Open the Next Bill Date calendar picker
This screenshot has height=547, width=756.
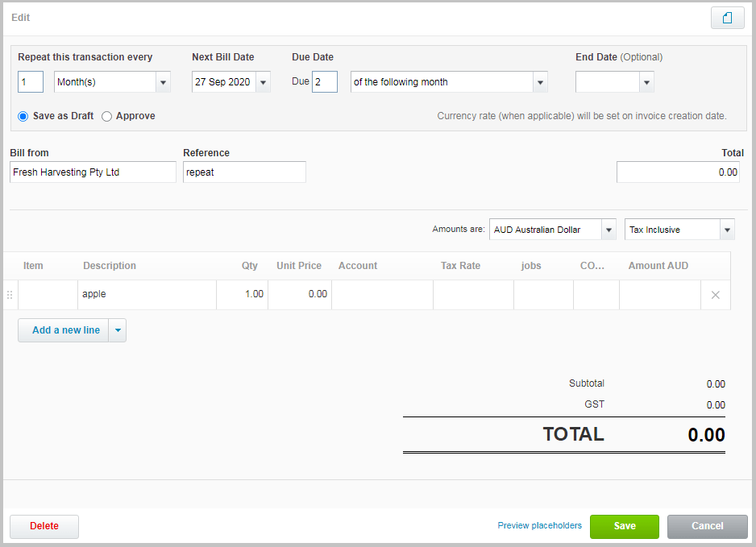click(263, 81)
